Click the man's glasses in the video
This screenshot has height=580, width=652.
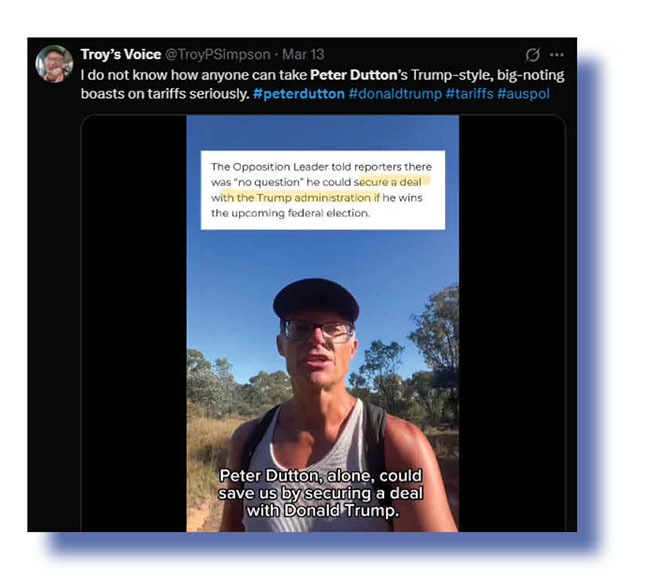click(317, 331)
